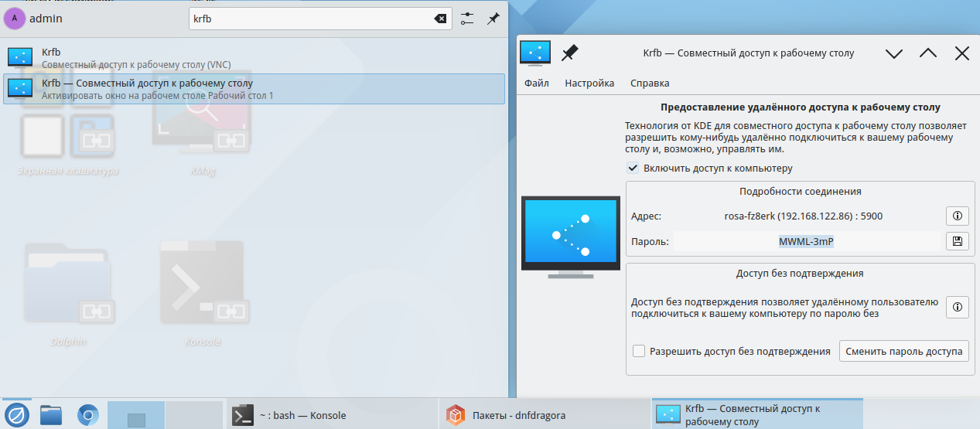Click the address info button in connection details

957,216
